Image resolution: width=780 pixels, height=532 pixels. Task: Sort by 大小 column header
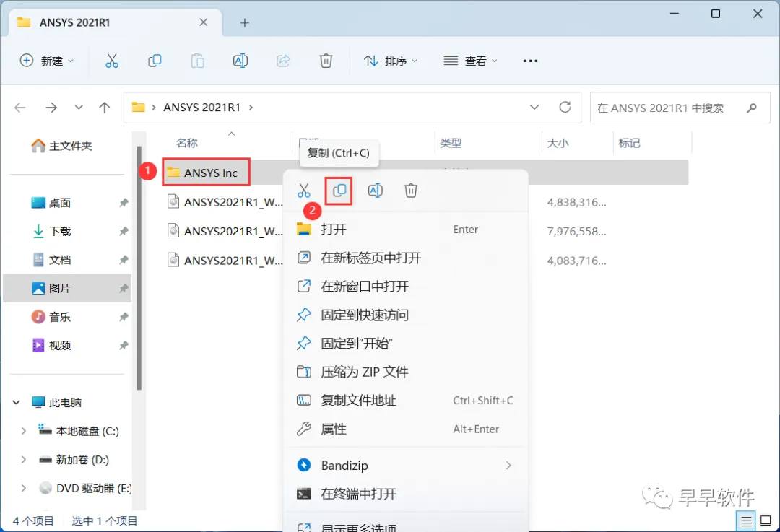558,143
